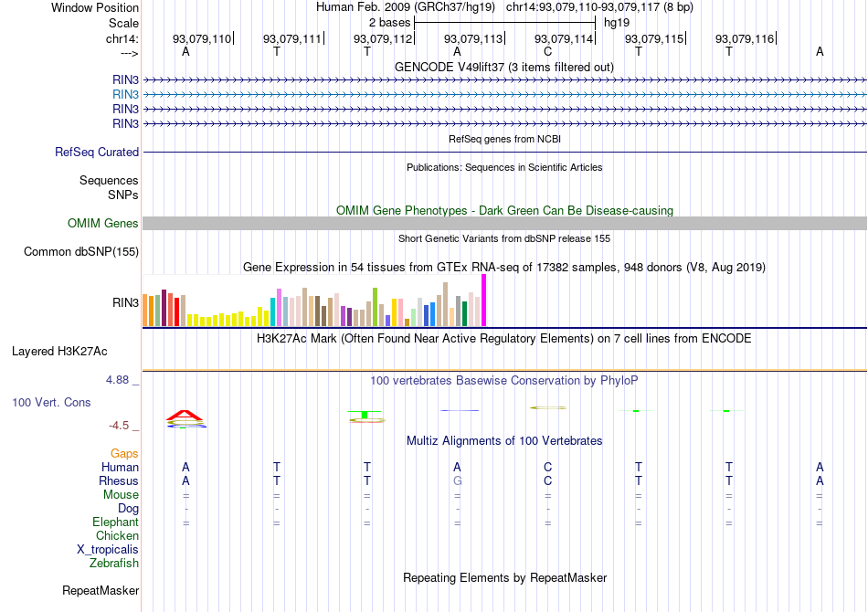Click the G base in Rhesus row
Image resolution: width=868 pixels, height=612 pixels.
(457, 480)
